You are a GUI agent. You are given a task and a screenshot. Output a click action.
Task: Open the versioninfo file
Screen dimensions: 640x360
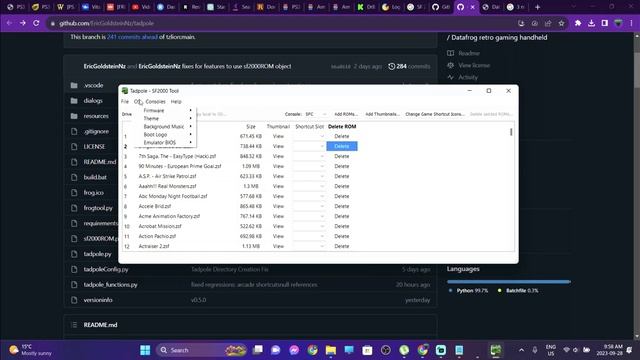click(98, 300)
